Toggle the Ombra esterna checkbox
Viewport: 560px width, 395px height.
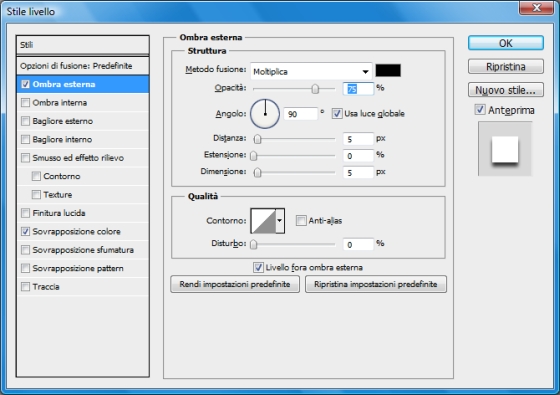click(25, 84)
